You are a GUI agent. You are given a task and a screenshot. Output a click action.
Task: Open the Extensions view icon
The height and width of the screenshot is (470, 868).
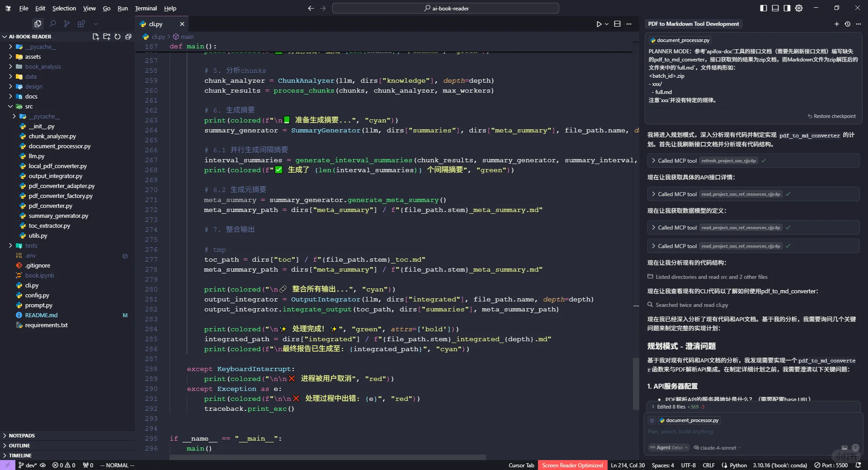[81, 23]
